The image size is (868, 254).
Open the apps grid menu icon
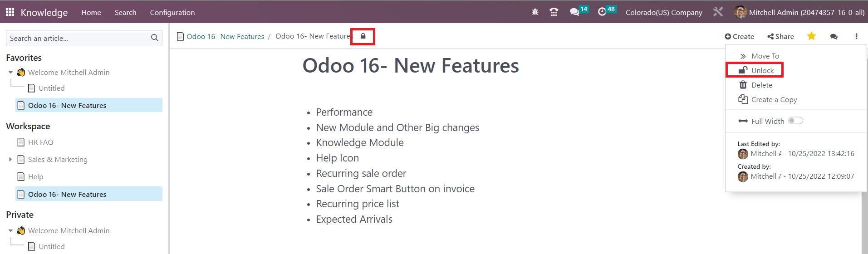[10, 12]
